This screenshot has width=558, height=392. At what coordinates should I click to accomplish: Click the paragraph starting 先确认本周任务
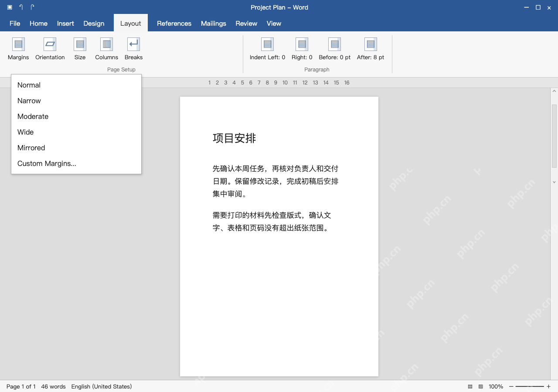coord(276,181)
